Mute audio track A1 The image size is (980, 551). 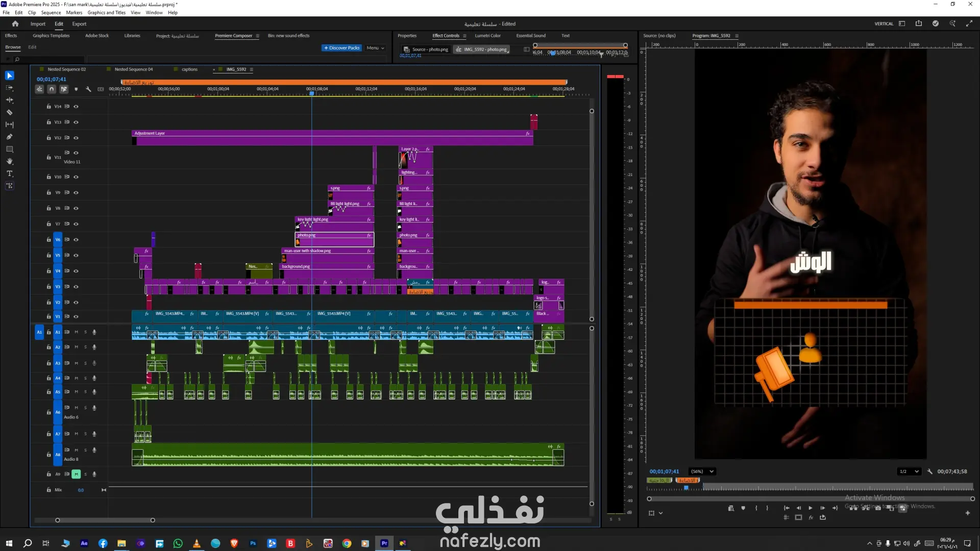point(77,332)
